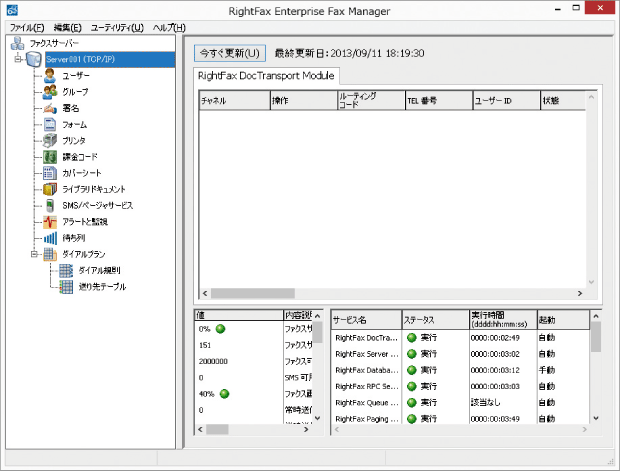Image resolution: width=620 pixels, height=471 pixels.
Task: Click the green status indicator beside 40%
Action: [224, 393]
